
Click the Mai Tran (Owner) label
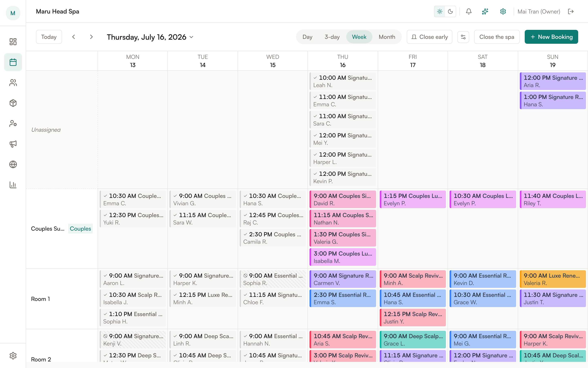point(539,11)
